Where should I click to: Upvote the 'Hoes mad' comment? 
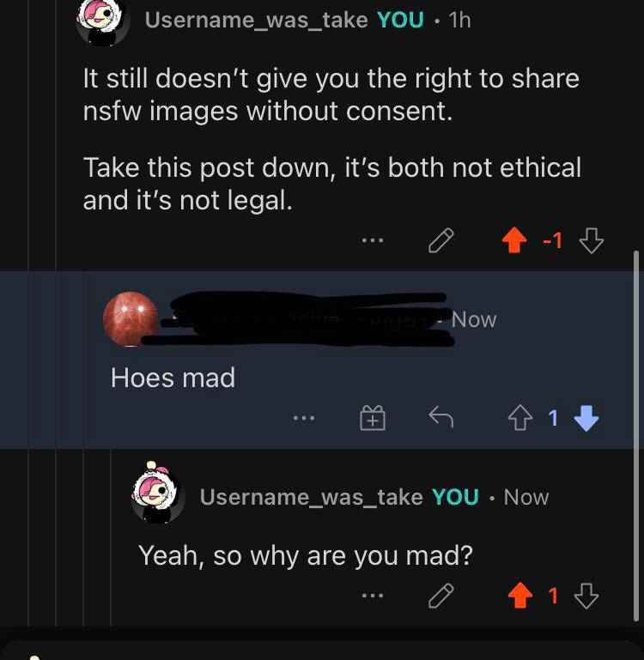[x=519, y=418]
